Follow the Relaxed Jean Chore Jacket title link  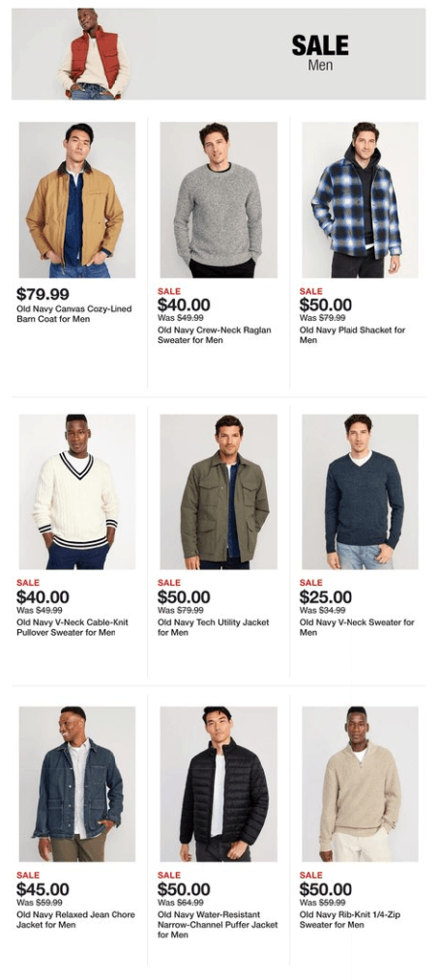pyautogui.click(x=75, y=920)
